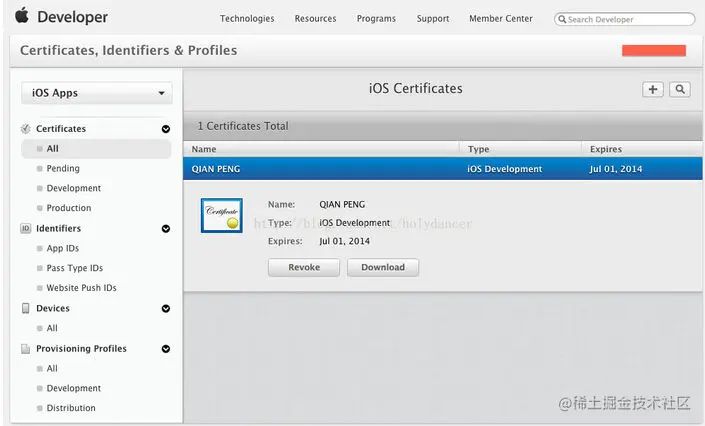Click the certificate thumbnail image
Viewport: 705px width, 426px height.
tap(222, 215)
